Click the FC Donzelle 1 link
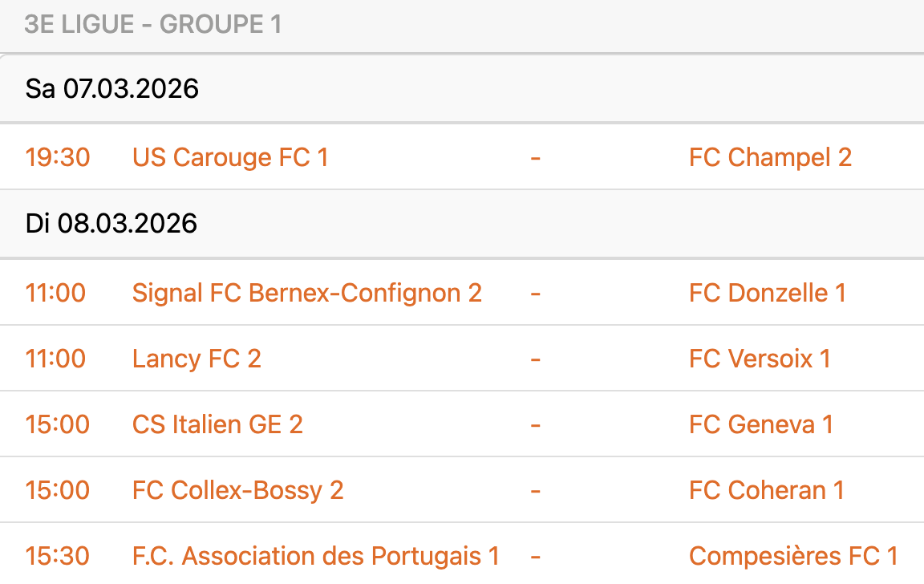This screenshot has height=584, width=924. (x=767, y=293)
